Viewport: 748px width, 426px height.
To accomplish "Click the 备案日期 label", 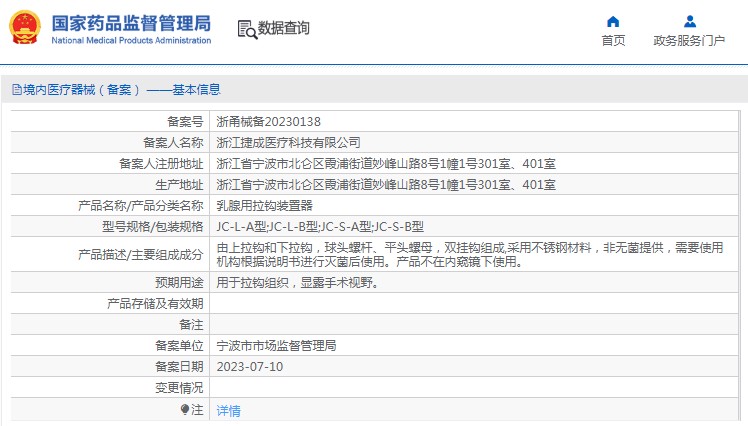I will (179, 366).
